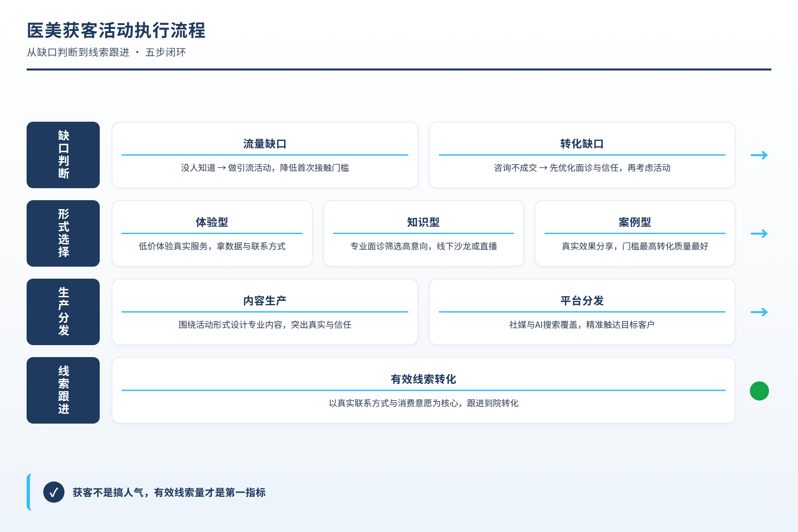Image resolution: width=798 pixels, height=532 pixels.
Task: Click the 知识型 card heading
Action: [x=423, y=222]
